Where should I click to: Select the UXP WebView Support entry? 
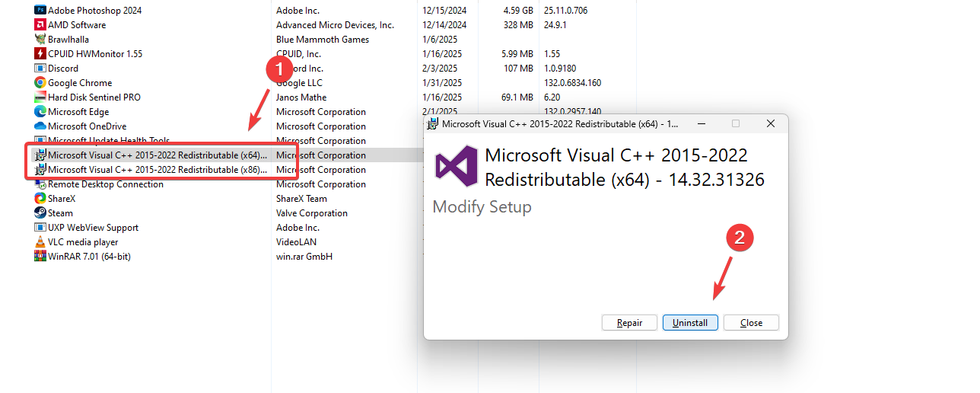93,228
